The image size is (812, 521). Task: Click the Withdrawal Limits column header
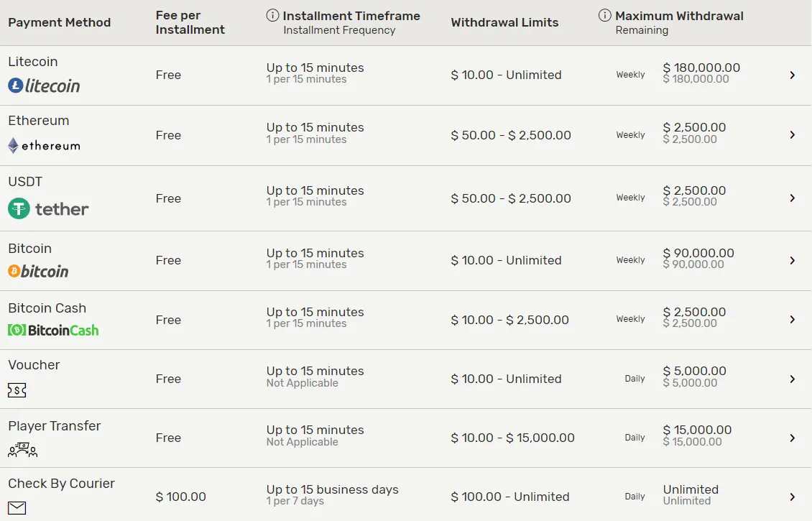pyautogui.click(x=504, y=22)
